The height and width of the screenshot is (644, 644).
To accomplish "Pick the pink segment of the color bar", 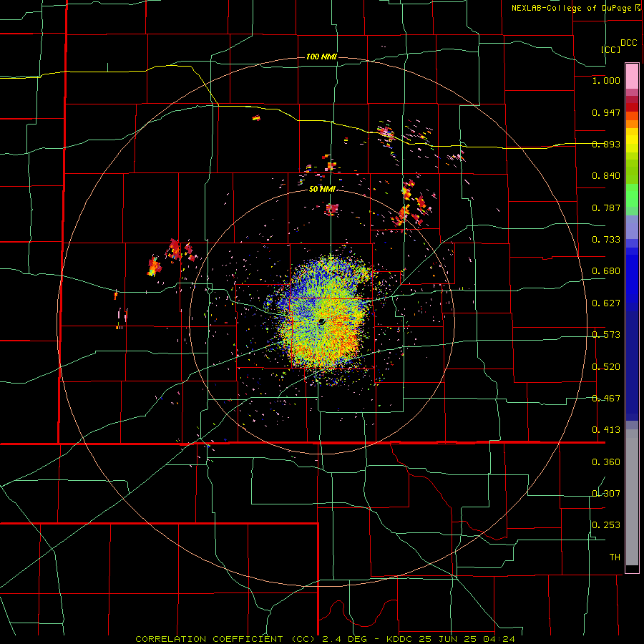I will click(x=632, y=76).
